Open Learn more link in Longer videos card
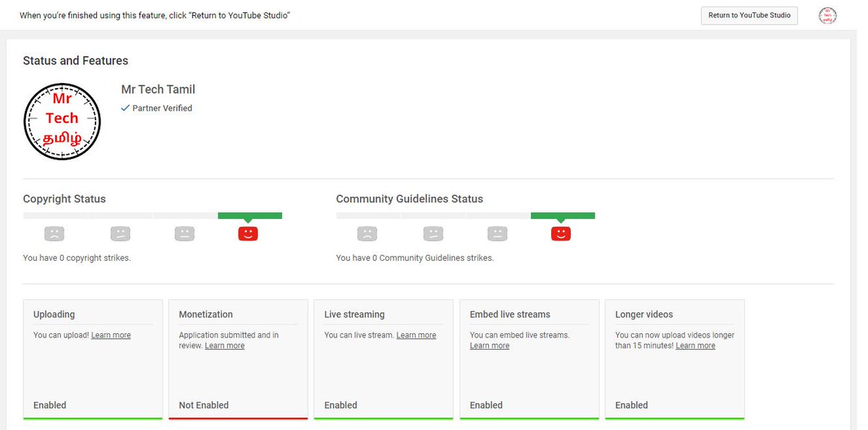Viewport: 868px width, 430px height. tap(695, 345)
